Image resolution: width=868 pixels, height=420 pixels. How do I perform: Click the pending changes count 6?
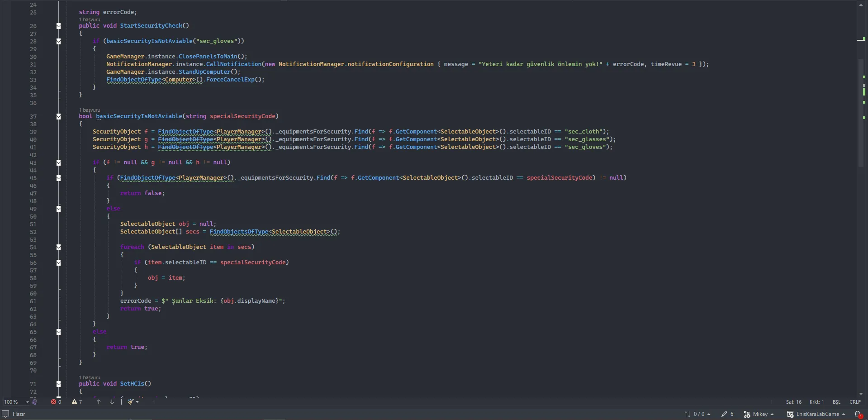732,414
